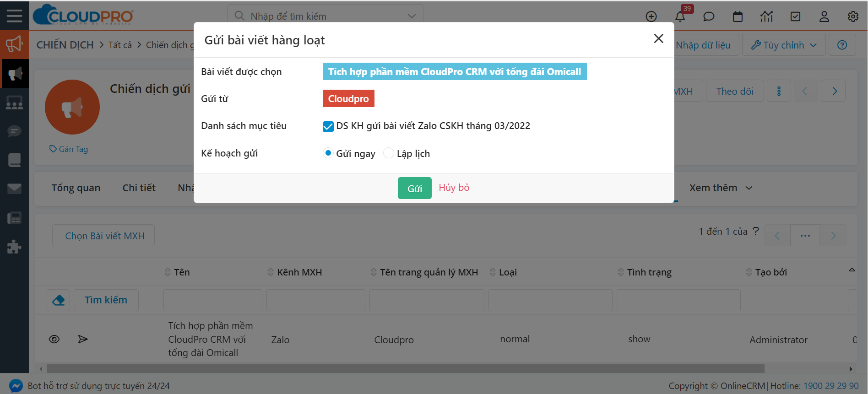Open the book sidebar icon
The height and width of the screenshot is (394, 868).
pyautogui.click(x=14, y=160)
